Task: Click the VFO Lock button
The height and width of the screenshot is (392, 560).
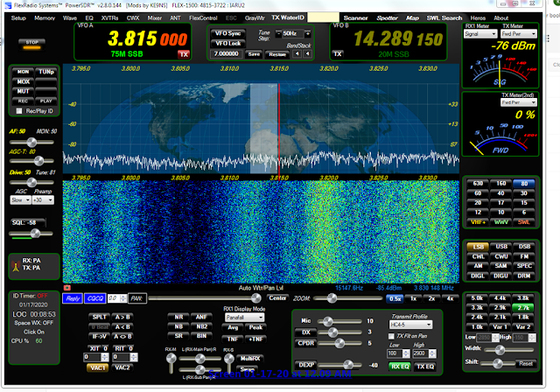Action: pos(227,43)
